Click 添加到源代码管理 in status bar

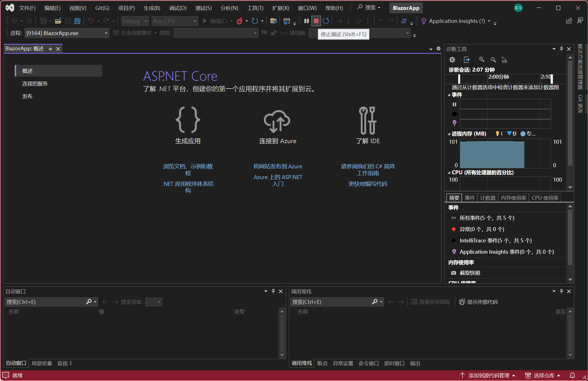click(x=488, y=375)
